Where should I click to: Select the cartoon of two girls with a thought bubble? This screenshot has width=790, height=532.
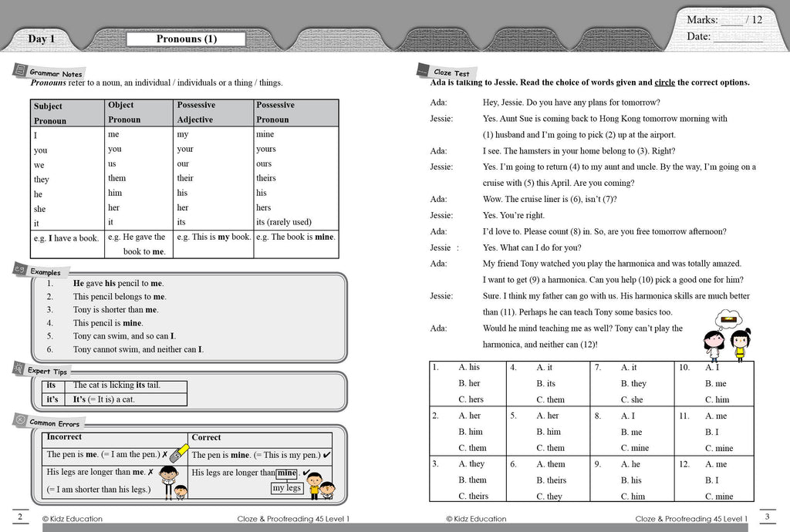[x=728, y=335]
